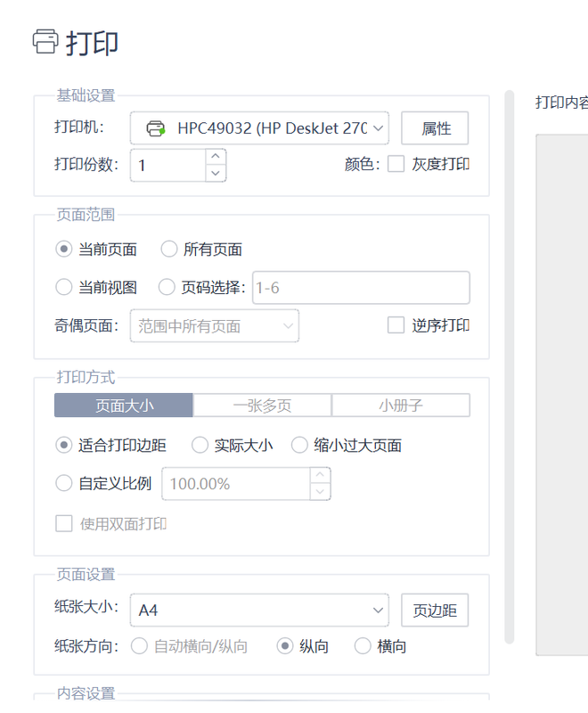Select the 自定义比例 custom scale option
The width and height of the screenshot is (588, 713).
pos(64,483)
